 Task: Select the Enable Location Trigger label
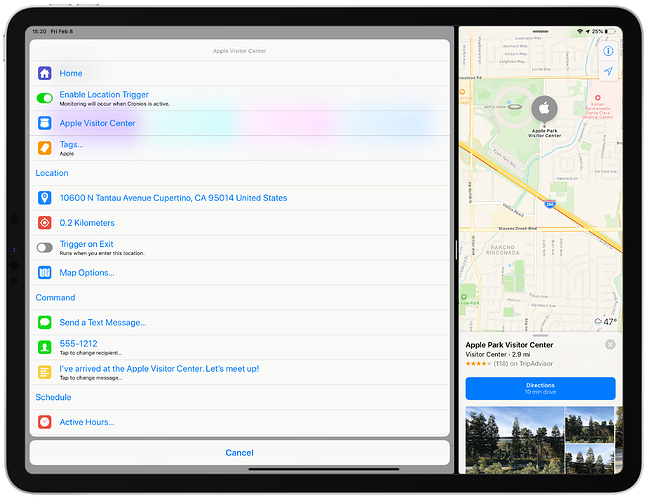click(104, 95)
